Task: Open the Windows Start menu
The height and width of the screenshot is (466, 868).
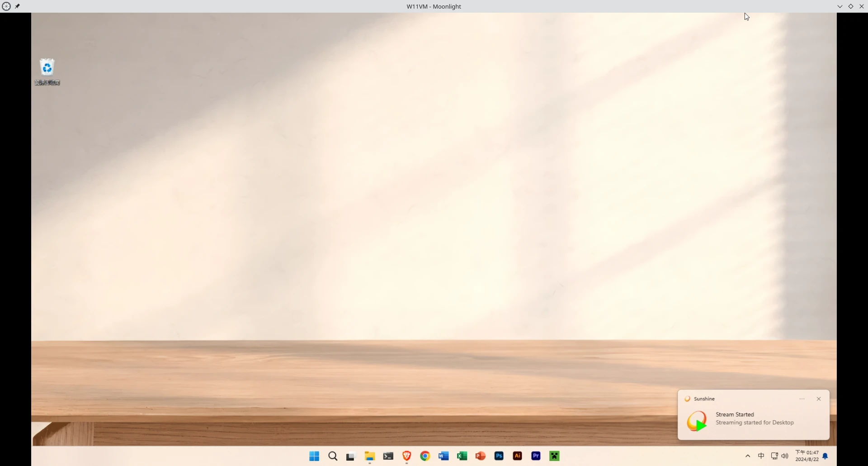Action: click(x=314, y=456)
